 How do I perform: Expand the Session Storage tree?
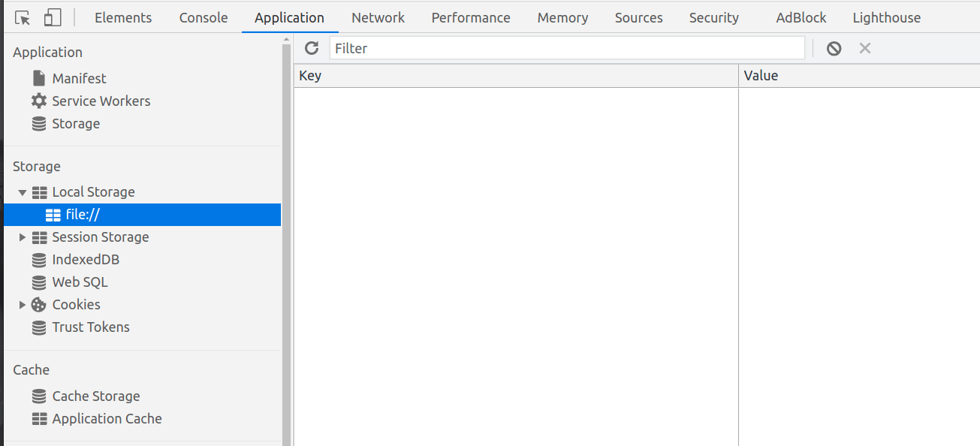click(22, 237)
